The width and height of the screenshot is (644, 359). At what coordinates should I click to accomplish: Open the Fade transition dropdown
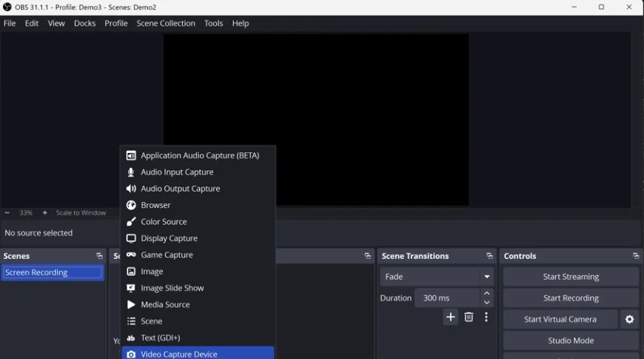[x=486, y=277]
